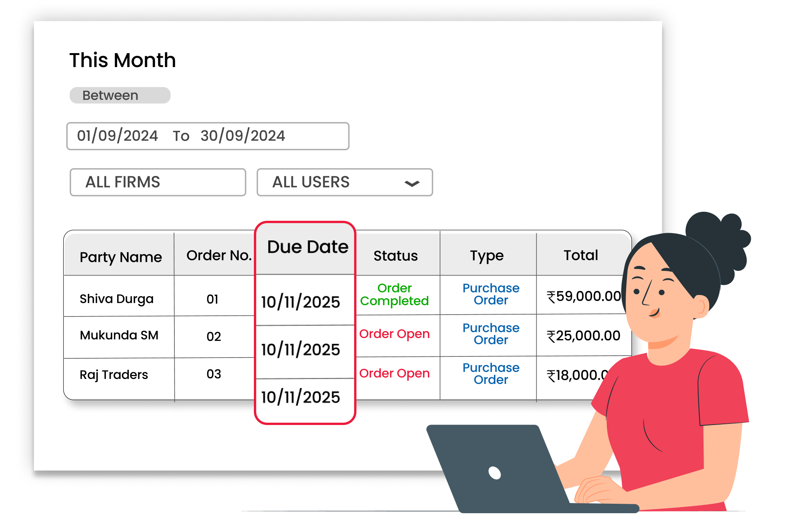Screen dimensions: 785x532
Task: Open the ALL FIRMS dropdown
Action: [158, 182]
